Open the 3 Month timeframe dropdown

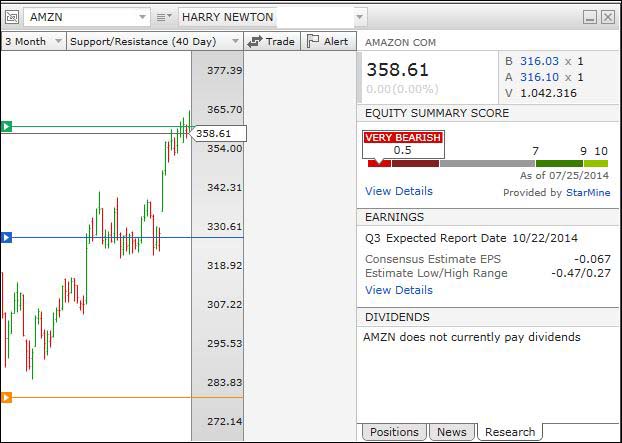point(34,41)
